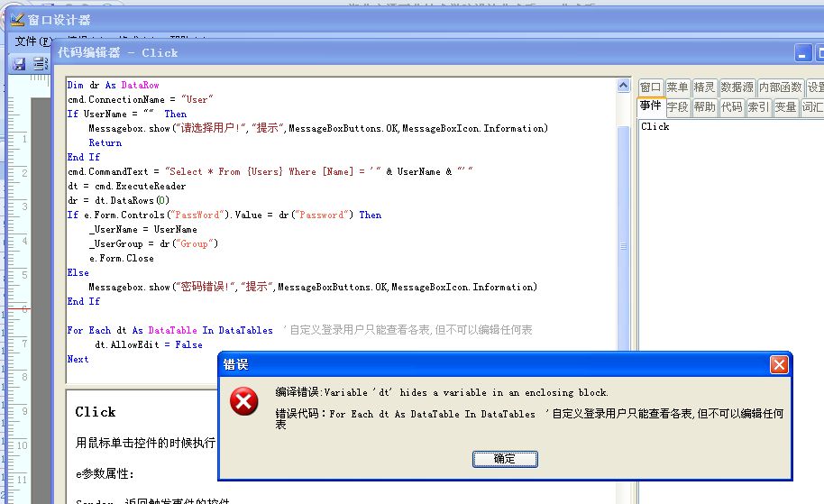824x504 pixels.
Task: Switch to the 菜单 tab
Action: tap(677, 87)
